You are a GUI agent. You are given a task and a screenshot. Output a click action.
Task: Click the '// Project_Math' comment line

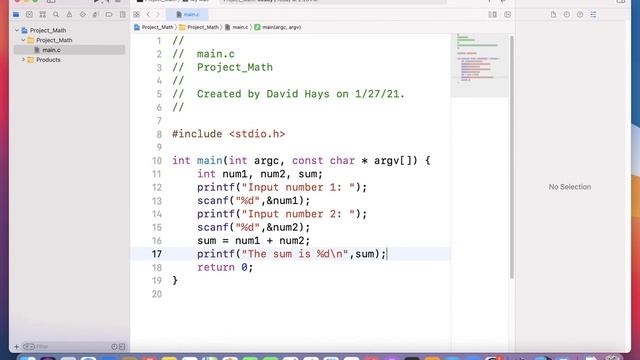pos(222,67)
